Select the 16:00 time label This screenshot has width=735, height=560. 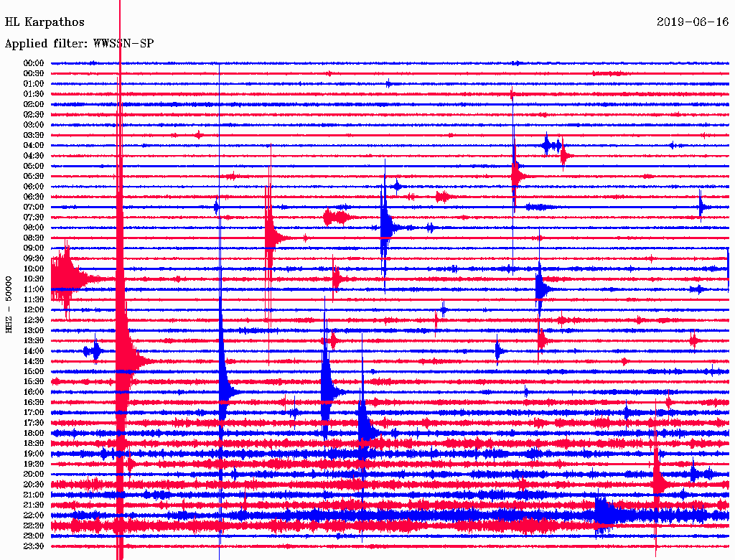pos(34,392)
